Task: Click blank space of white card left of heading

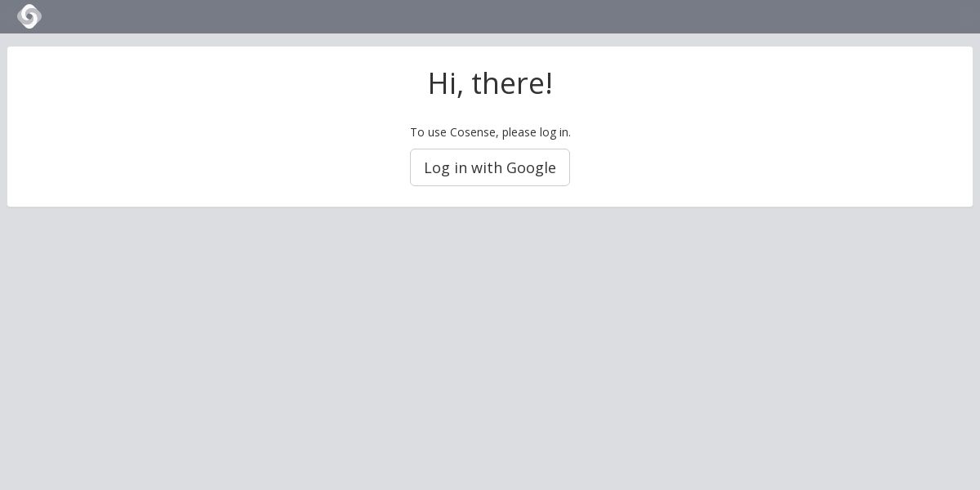Action: [204, 83]
